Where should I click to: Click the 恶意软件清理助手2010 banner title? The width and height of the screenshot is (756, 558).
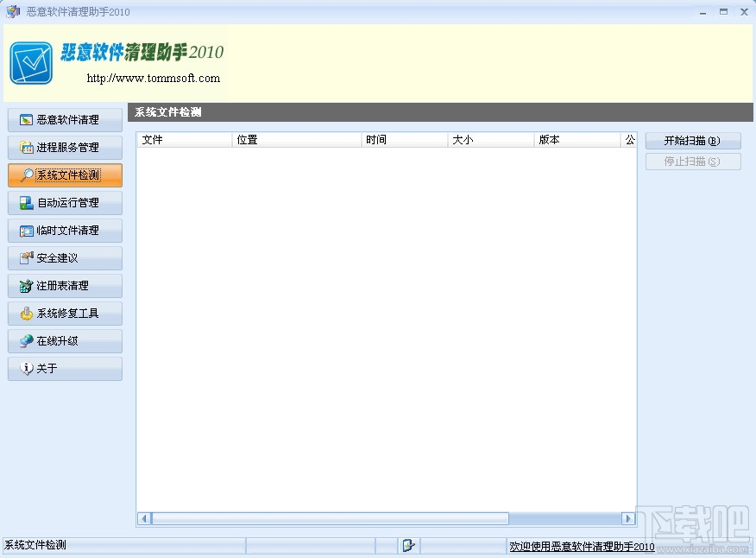point(142,52)
